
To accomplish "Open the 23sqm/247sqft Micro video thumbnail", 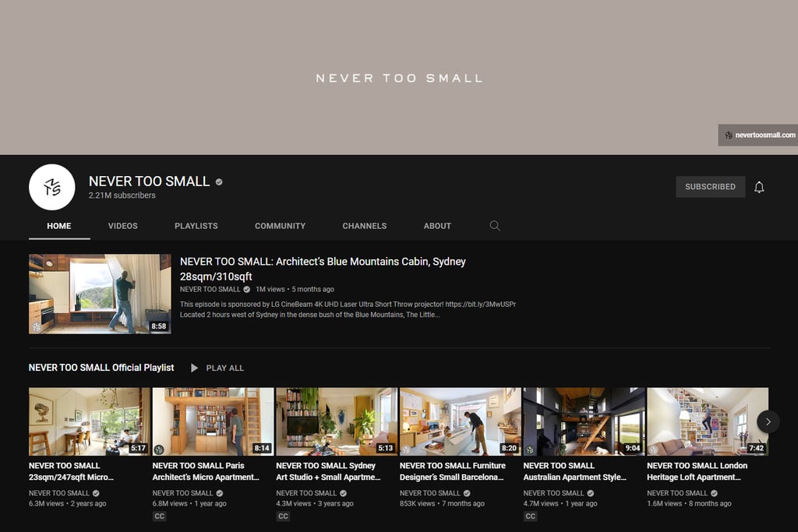I will point(90,421).
